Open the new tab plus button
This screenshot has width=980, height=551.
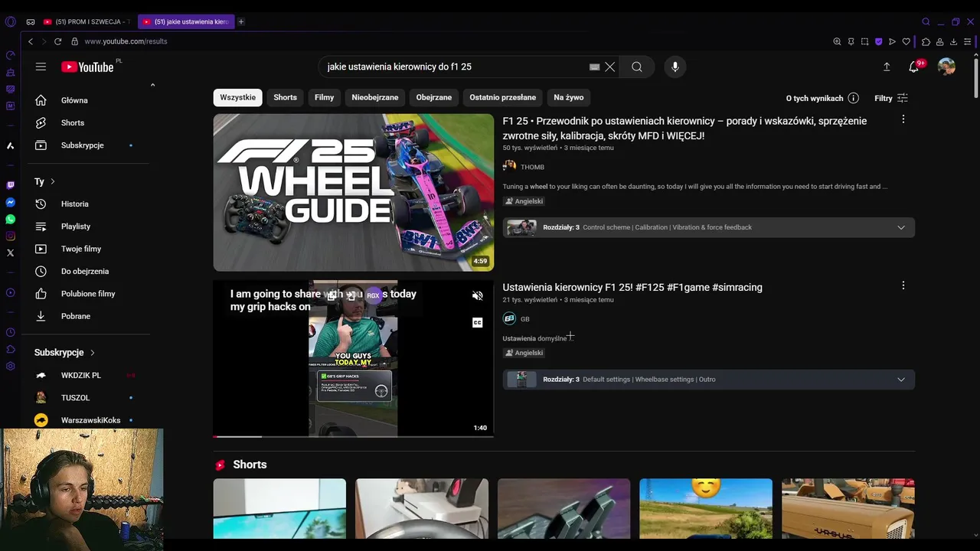tap(240, 21)
